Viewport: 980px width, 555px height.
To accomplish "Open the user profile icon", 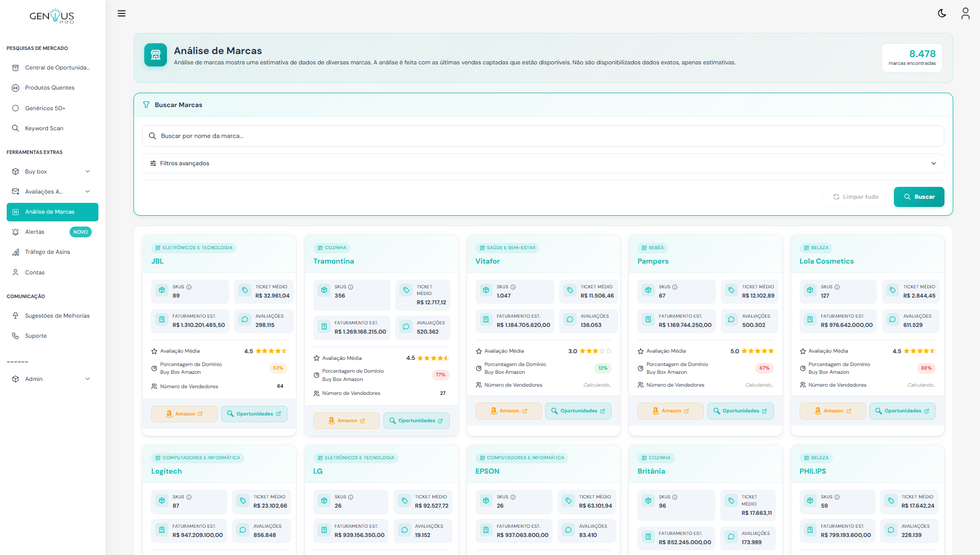I will tap(965, 13).
